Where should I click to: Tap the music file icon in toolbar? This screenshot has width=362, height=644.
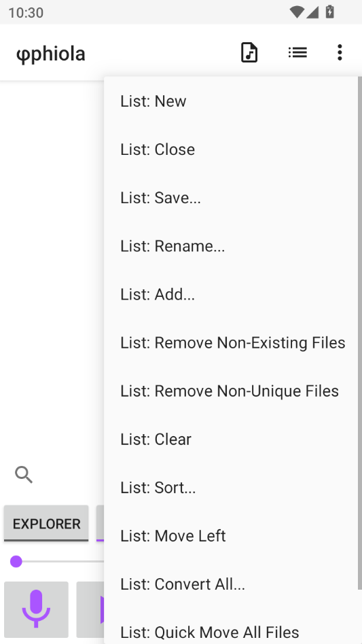[249, 52]
